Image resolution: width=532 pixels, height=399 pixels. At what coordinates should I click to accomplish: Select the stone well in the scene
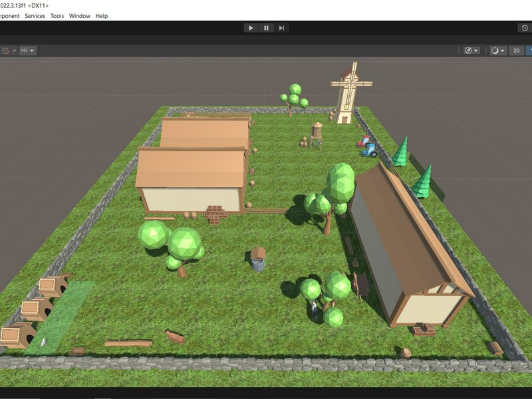(258, 259)
